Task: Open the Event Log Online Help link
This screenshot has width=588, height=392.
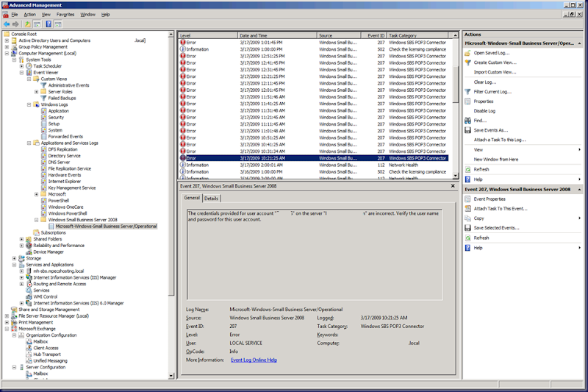Action: (254, 360)
